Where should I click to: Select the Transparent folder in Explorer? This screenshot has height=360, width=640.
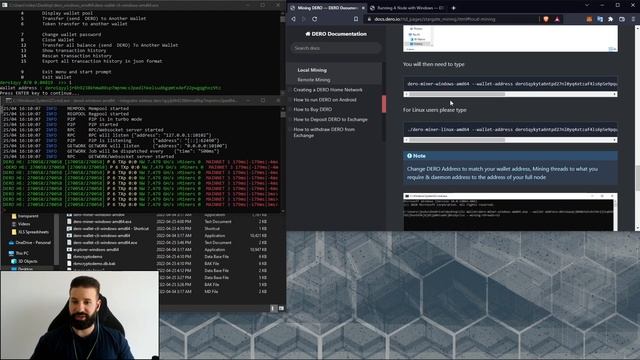pos(28,216)
